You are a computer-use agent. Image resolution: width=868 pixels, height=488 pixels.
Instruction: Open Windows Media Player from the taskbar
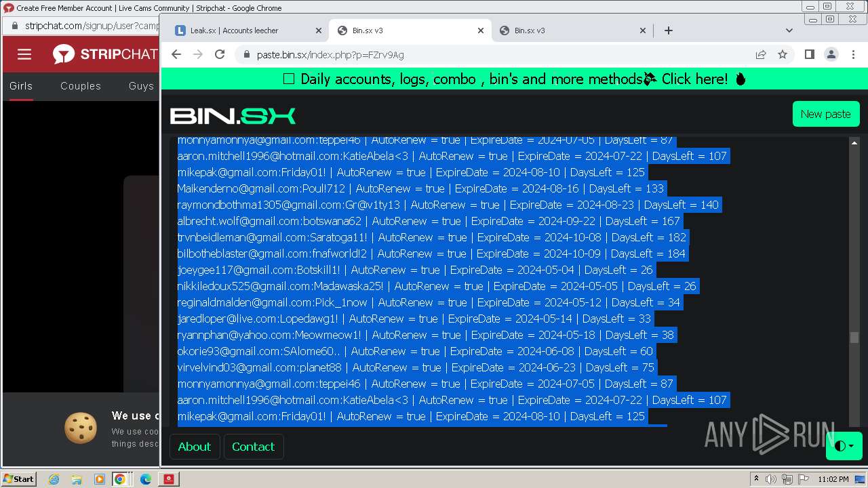99,479
